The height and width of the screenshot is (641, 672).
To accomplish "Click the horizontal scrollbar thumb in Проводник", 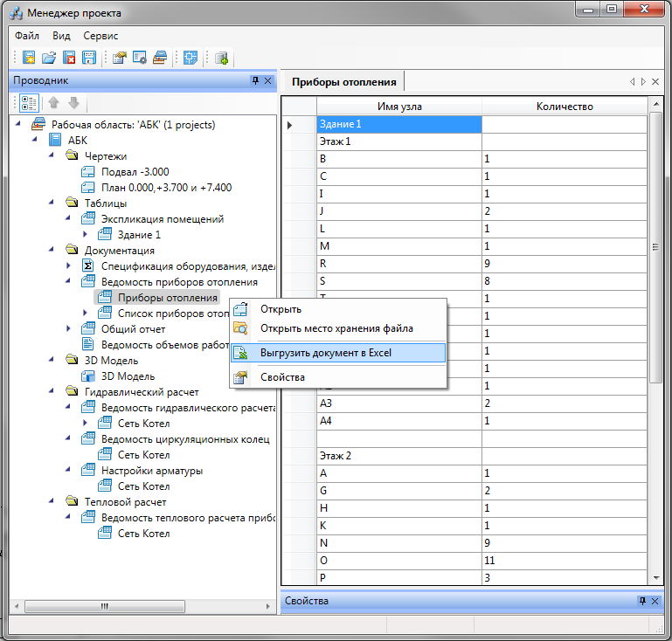I will point(105,606).
